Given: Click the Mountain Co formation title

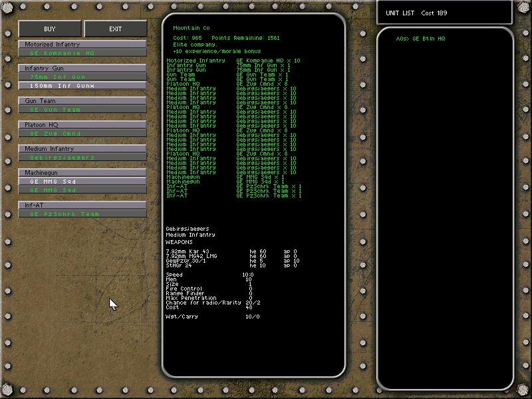Looking at the screenshot, I should tap(192, 28).
